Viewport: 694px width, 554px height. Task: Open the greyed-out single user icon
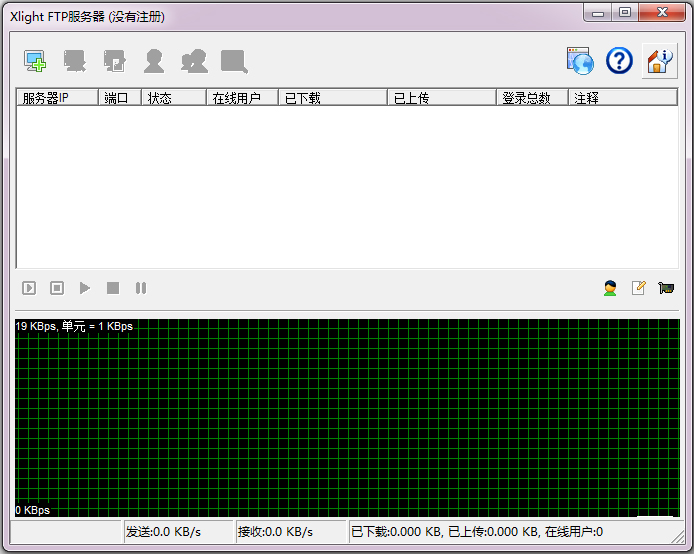154,61
